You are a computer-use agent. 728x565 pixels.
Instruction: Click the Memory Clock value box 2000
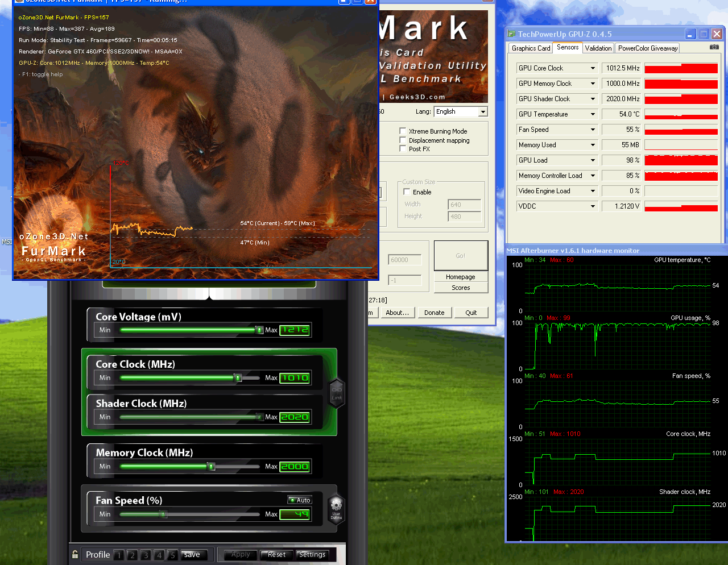point(295,466)
